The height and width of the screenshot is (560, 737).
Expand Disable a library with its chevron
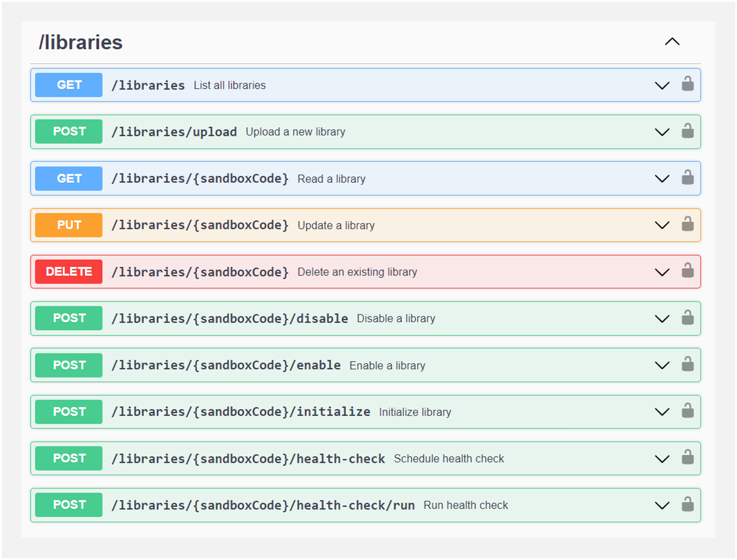point(662,319)
